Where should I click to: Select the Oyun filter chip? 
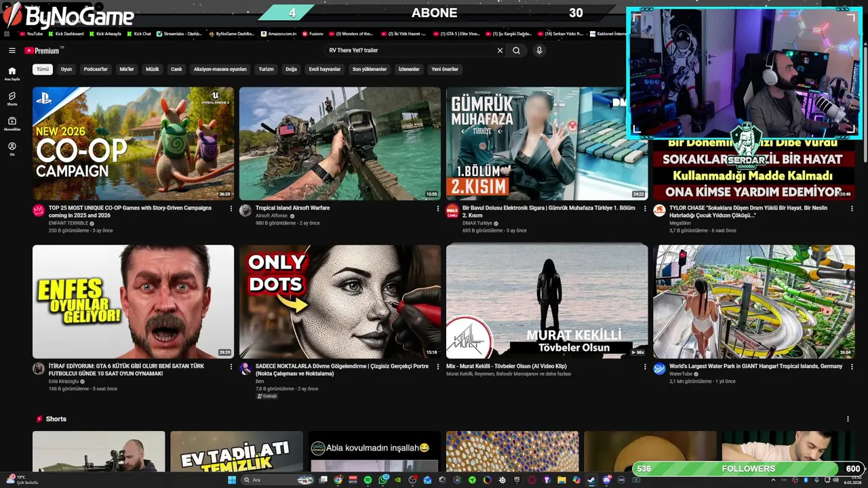(x=66, y=69)
